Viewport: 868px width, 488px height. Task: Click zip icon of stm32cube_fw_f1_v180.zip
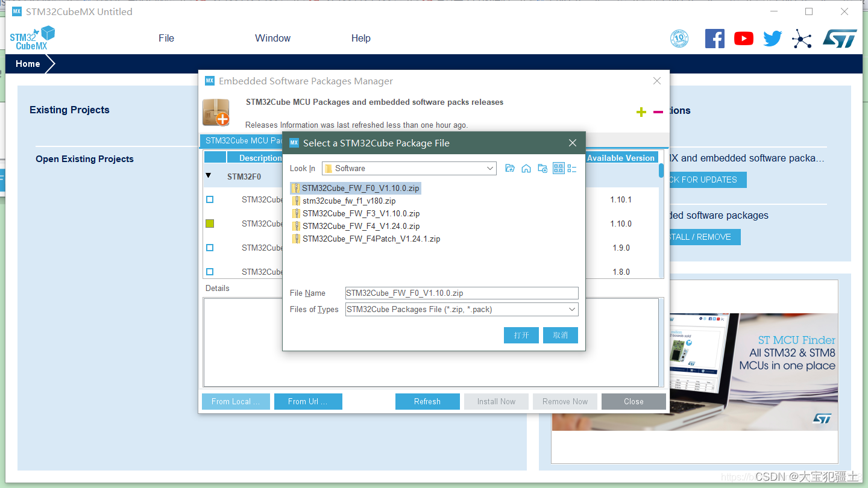pyautogui.click(x=296, y=201)
